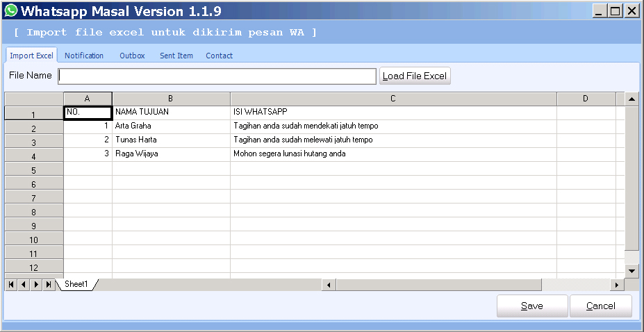Select the number 2 cell in column A
The height and width of the screenshot is (332, 644).
[88, 140]
